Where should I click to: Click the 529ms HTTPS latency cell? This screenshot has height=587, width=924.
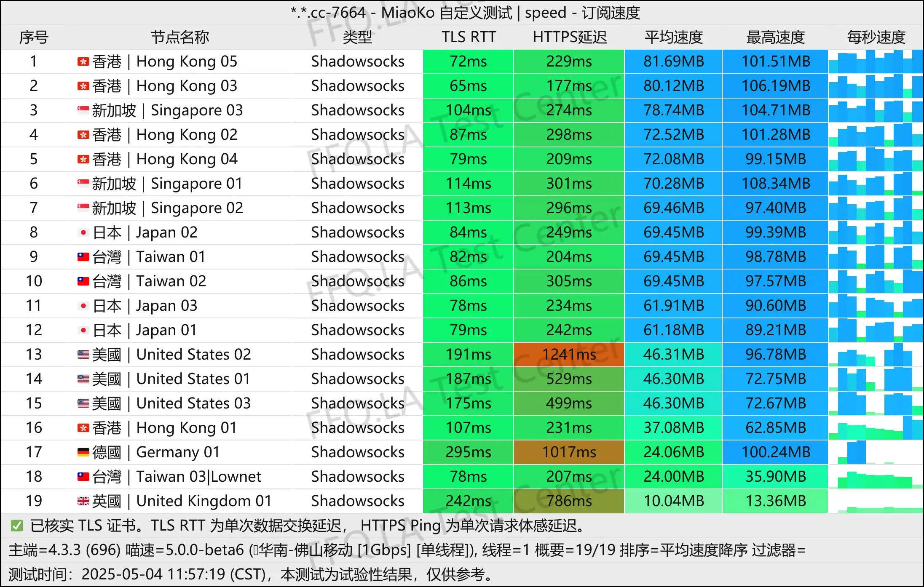coord(569,379)
